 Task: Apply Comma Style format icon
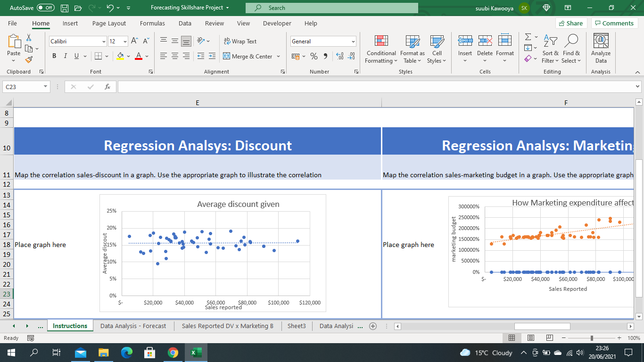[326, 56]
